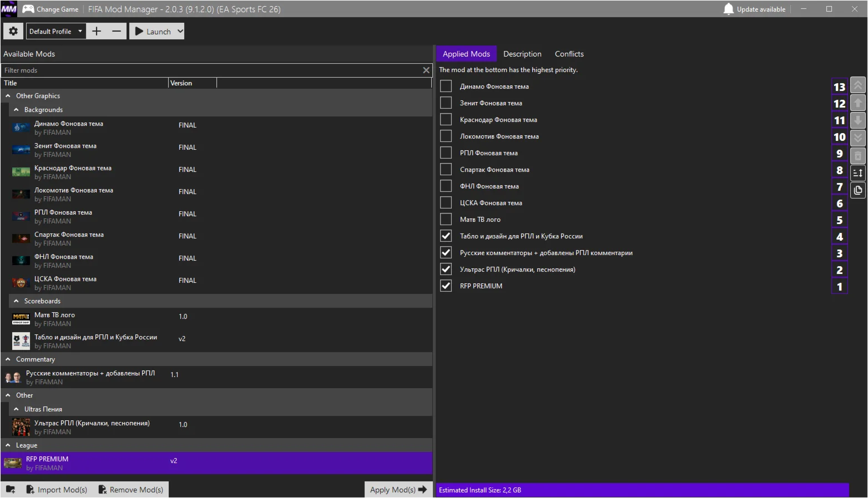
Task: Click the copy mod list icon
Action: click(858, 190)
